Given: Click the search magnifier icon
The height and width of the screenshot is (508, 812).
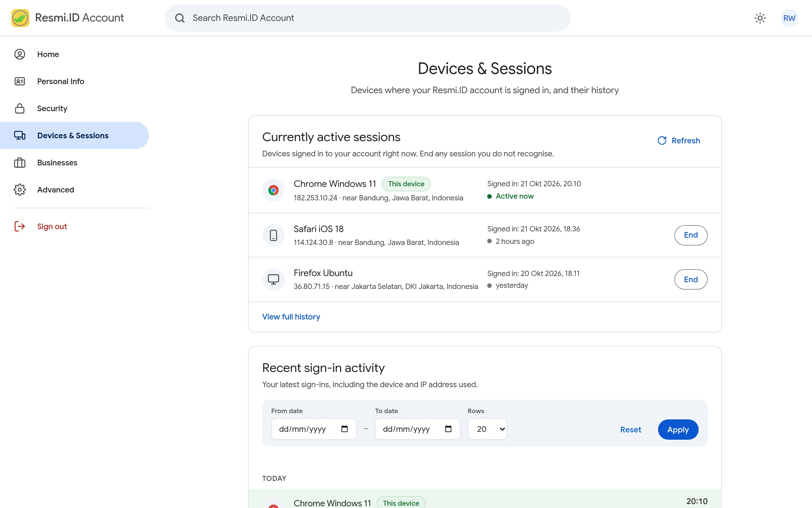Looking at the screenshot, I should tap(180, 18).
